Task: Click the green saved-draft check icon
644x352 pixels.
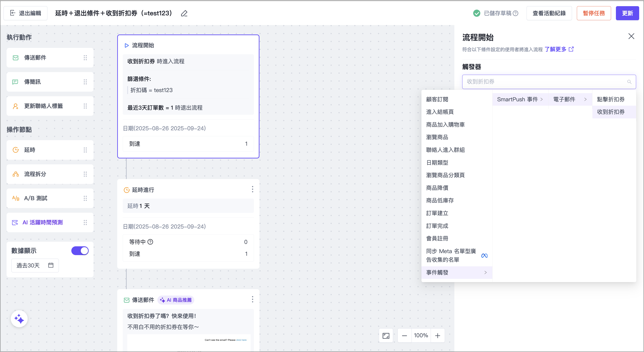Action: pos(477,13)
